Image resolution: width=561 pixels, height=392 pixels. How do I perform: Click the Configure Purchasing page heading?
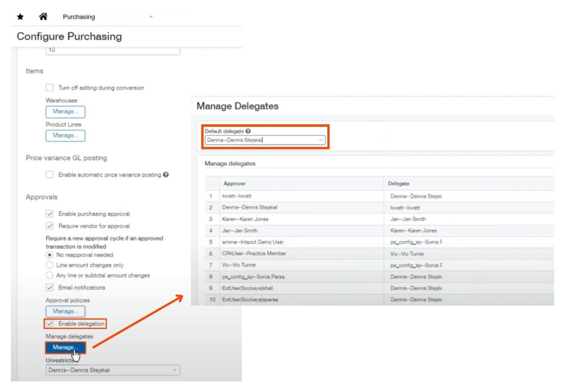pyautogui.click(x=70, y=36)
